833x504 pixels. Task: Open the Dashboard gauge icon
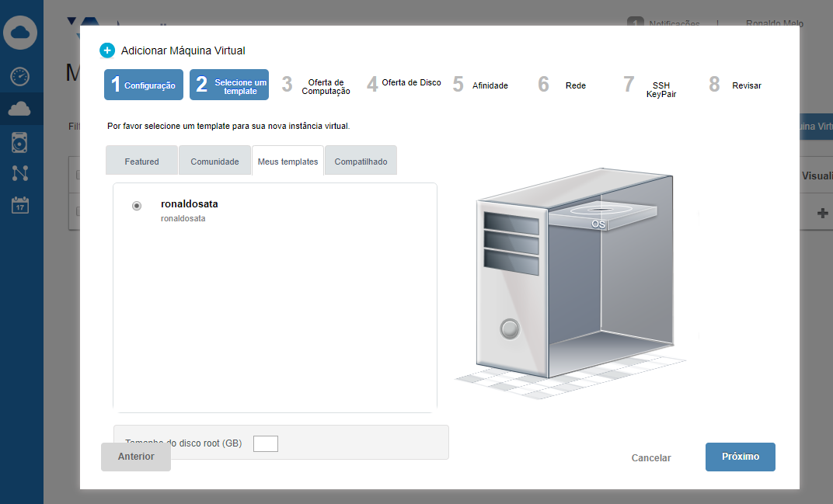[20, 76]
